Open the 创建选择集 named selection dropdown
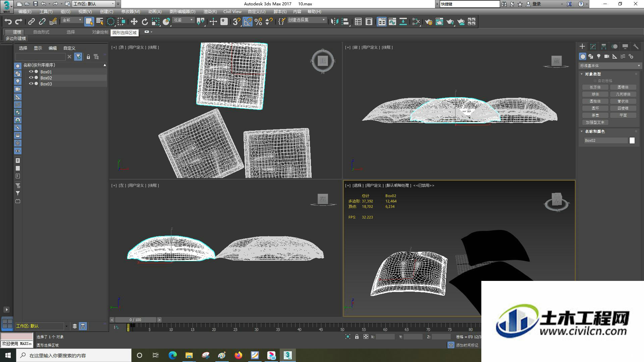644x362 pixels. (307, 20)
